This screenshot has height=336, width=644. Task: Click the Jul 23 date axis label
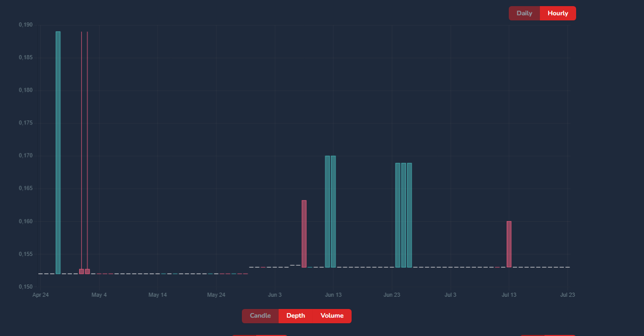(567, 295)
